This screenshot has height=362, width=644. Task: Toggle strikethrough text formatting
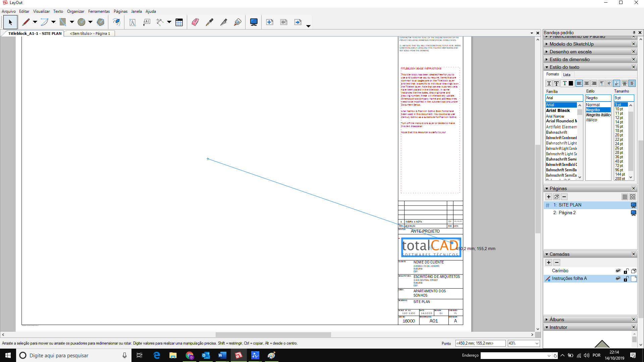pos(556,83)
